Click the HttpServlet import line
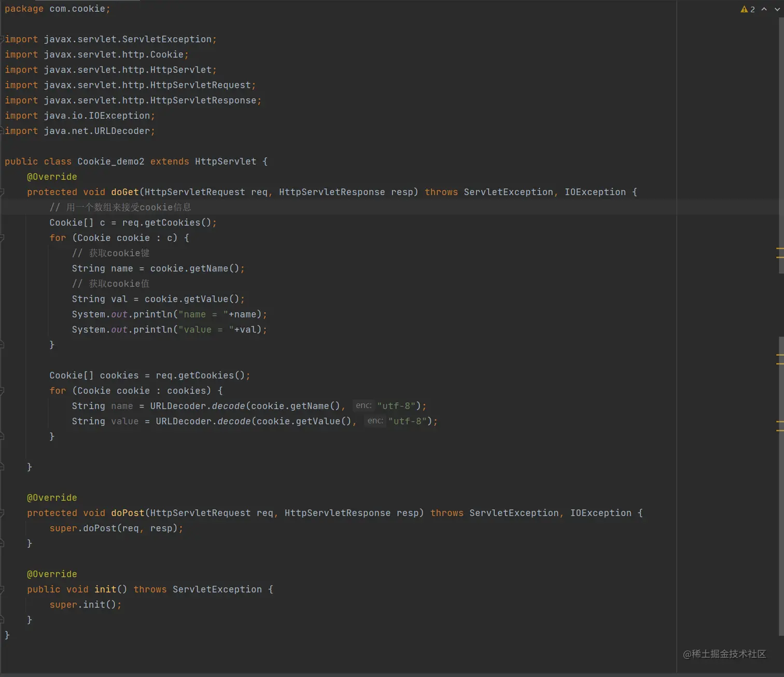784x677 pixels. (110, 70)
